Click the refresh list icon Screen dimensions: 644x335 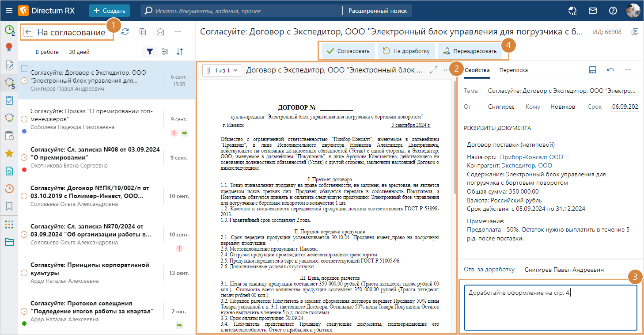(125, 32)
